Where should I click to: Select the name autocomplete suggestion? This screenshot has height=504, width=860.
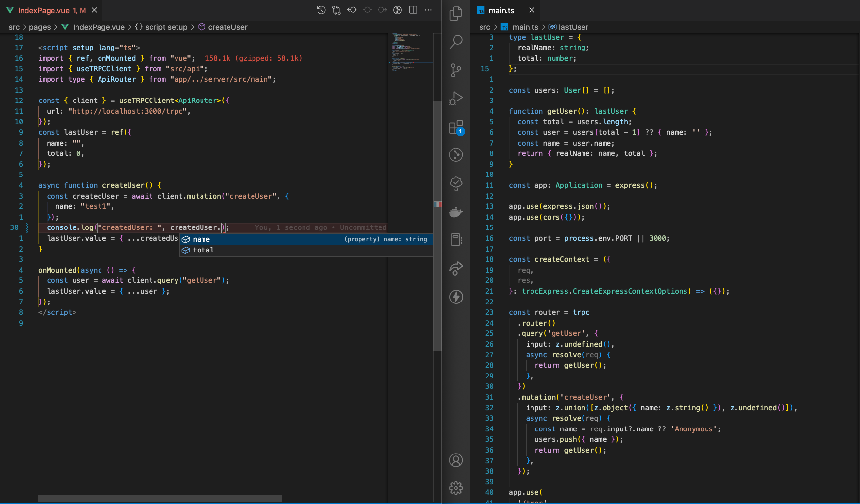(201, 239)
